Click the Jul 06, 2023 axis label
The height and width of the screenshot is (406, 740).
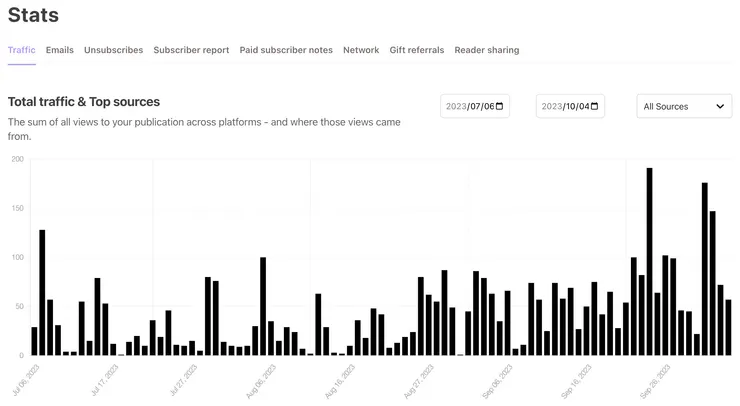click(26, 380)
